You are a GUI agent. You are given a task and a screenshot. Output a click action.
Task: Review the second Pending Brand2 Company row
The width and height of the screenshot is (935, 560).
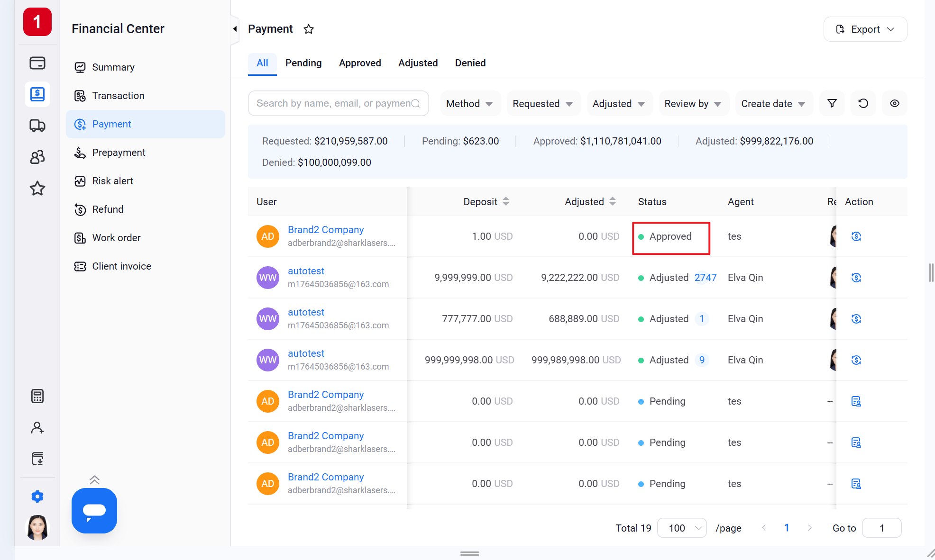[x=856, y=443]
